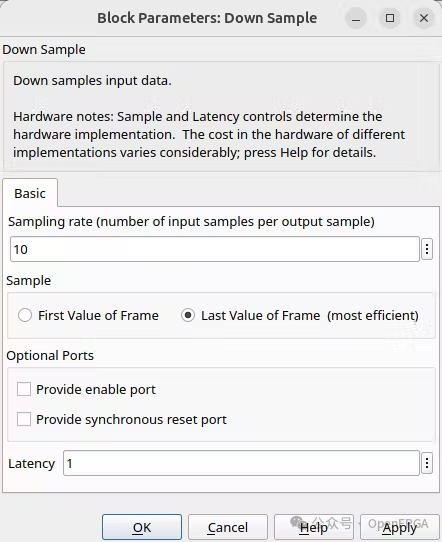This screenshot has width=442, height=542.
Task: Apply the block parameter changes
Action: point(399,527)
